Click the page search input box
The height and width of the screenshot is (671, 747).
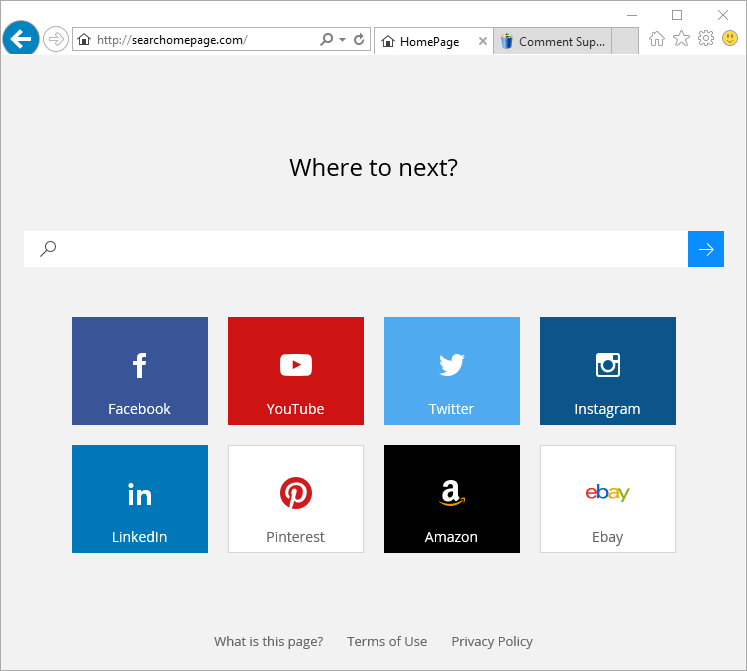click(356, 249)
